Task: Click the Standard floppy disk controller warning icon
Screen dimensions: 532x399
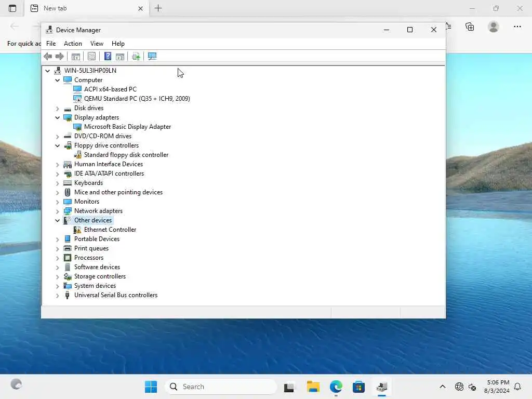Action: coord(78,155)
